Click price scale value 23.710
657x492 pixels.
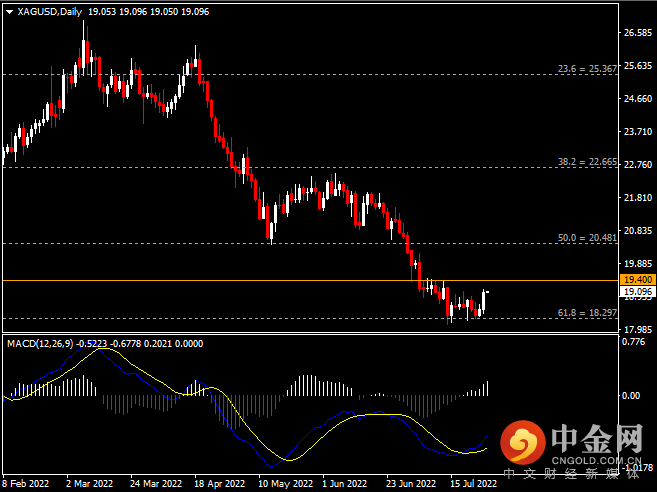tap(638, 132)
